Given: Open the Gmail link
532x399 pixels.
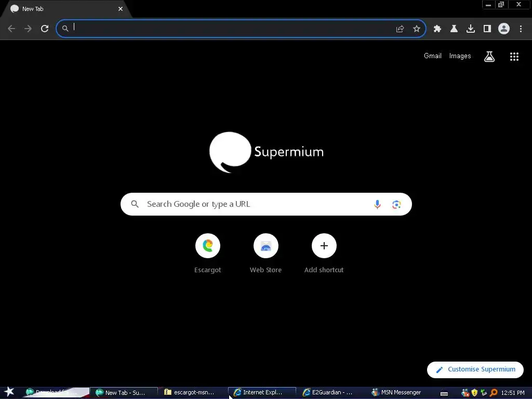Looking at the screenshot, I should tap(433, 56).
